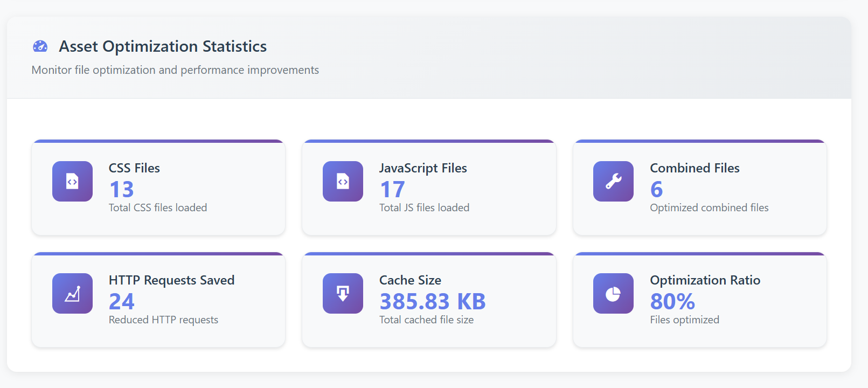Click the Optimization Ratio pie chart icon
The height and width of the screenshot is (388, 868).
[613, 294]
